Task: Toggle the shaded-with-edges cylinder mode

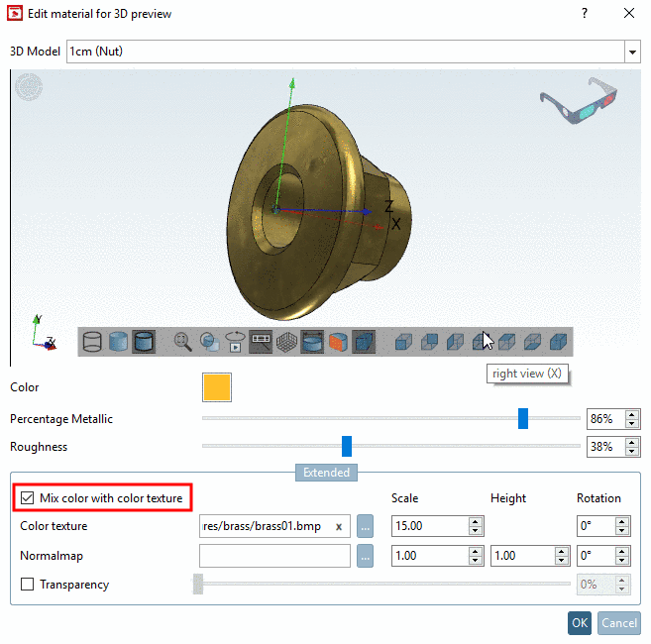Action: point(144,342)
